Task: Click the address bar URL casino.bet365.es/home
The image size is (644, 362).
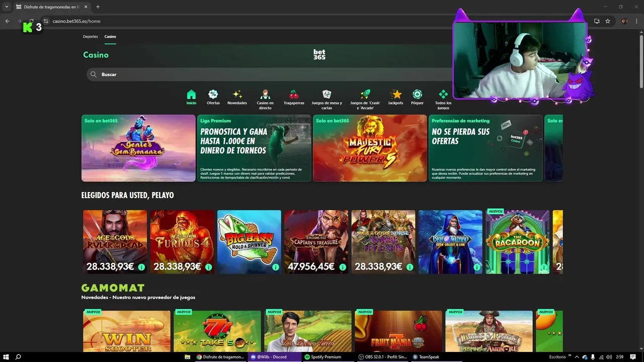Action: point(76,21)
